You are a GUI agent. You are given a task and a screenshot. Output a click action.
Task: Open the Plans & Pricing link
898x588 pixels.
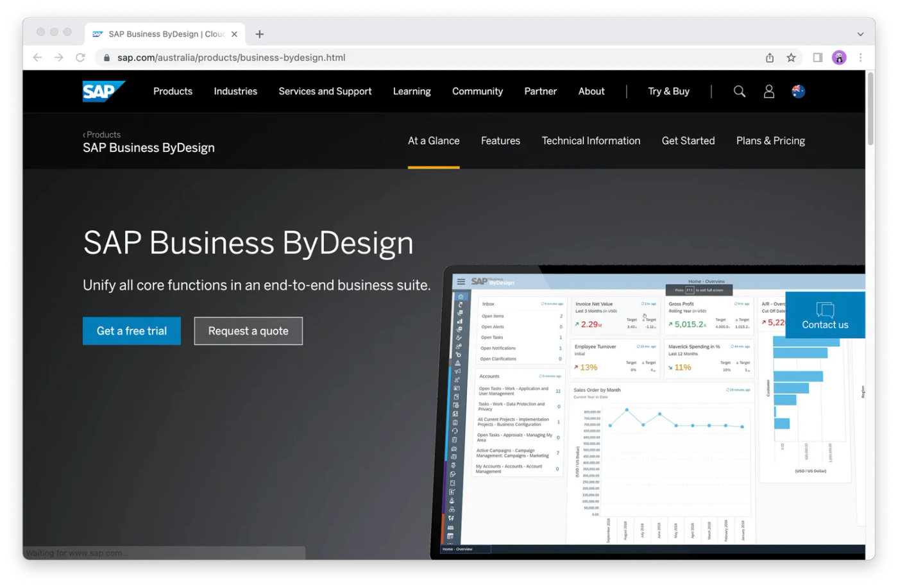770,140
